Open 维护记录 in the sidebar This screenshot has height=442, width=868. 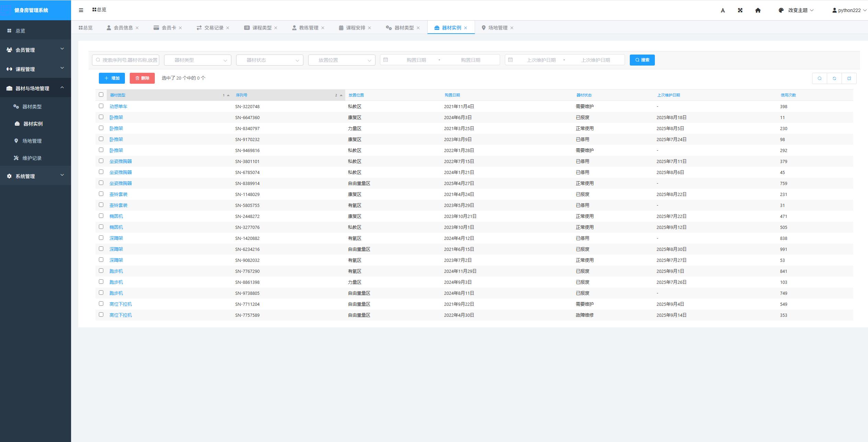pos(32,158)
